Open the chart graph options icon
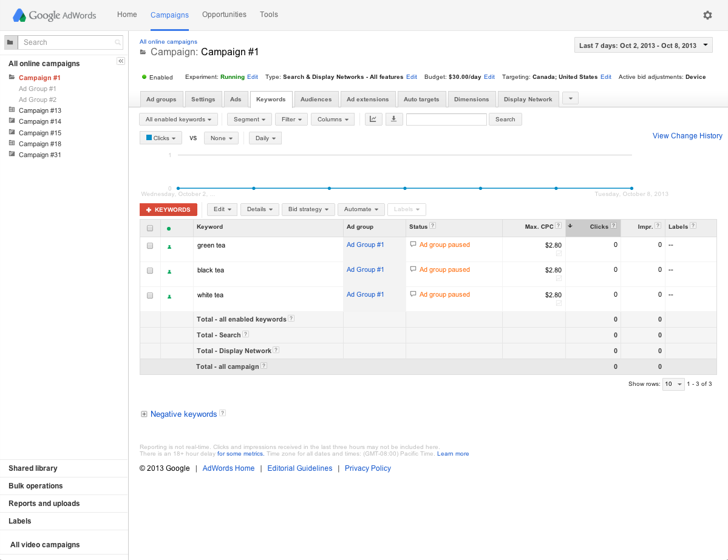Viewport: 728px width, 560px height. [373, 119]
